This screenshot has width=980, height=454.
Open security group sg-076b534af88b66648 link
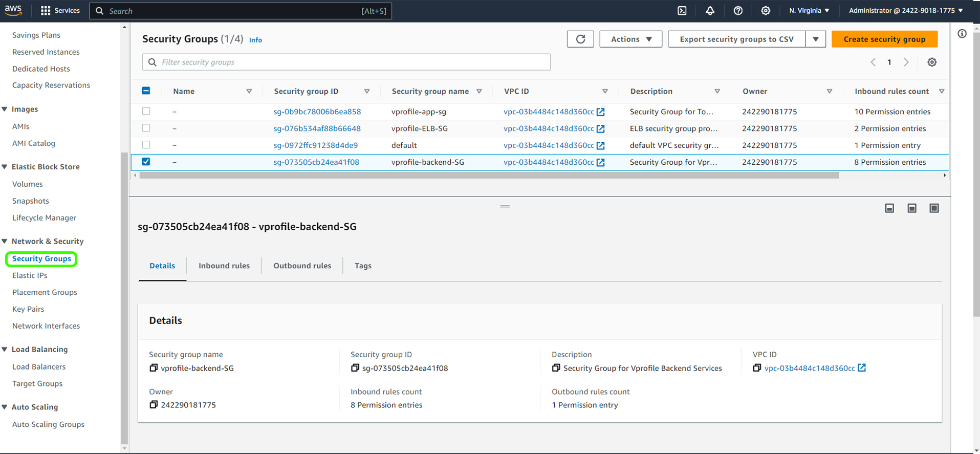(x=317, y=128)
